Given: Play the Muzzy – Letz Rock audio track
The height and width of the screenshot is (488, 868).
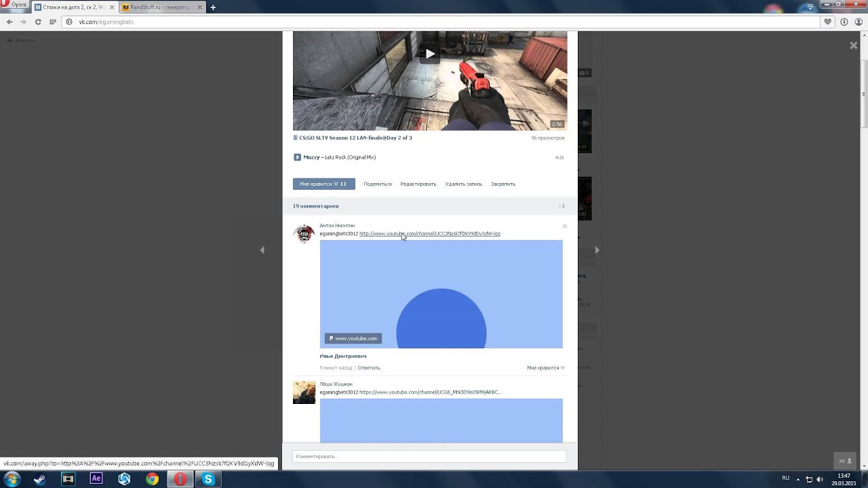Looking at the screenshot, I should tap(297, 157).
